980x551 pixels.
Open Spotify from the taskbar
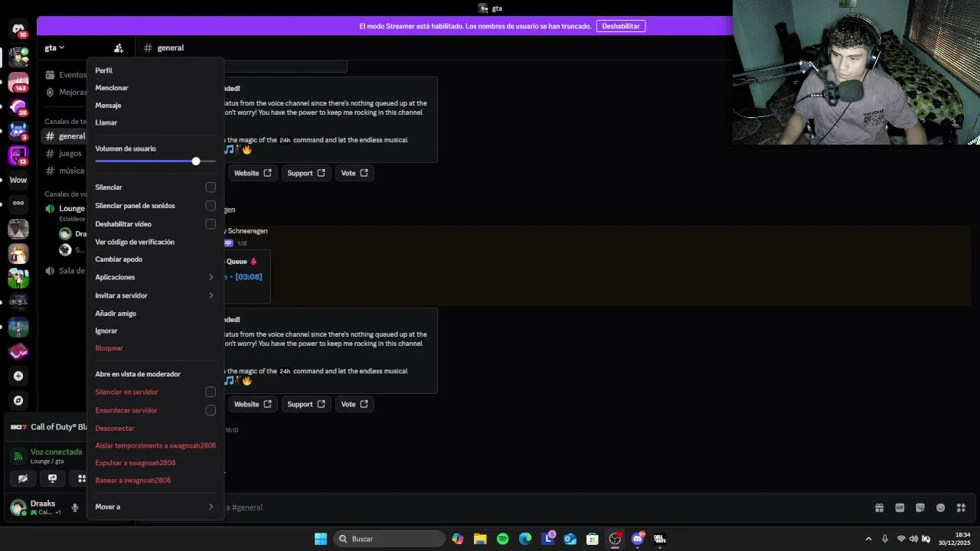coord(502,539)
